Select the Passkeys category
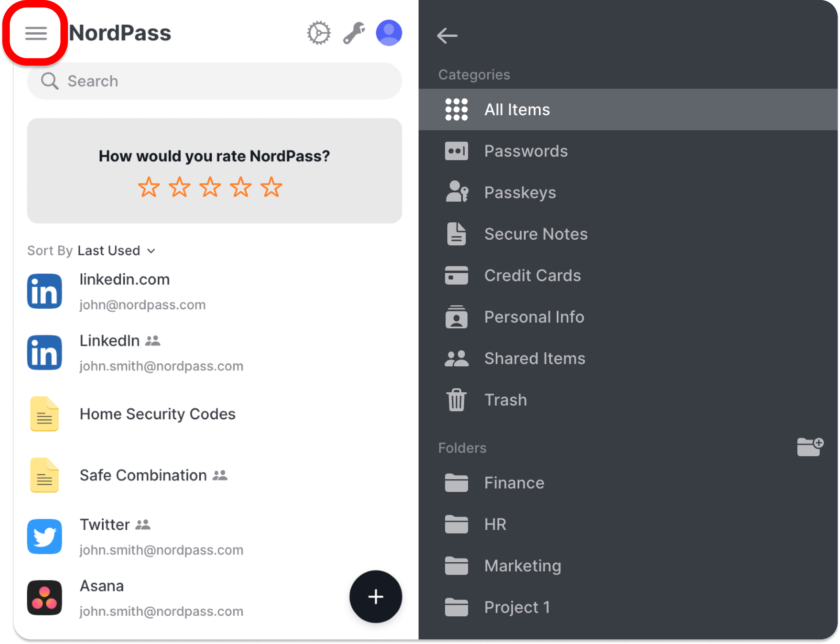Viewport: 840px width, 644px height. coord(628,192)
